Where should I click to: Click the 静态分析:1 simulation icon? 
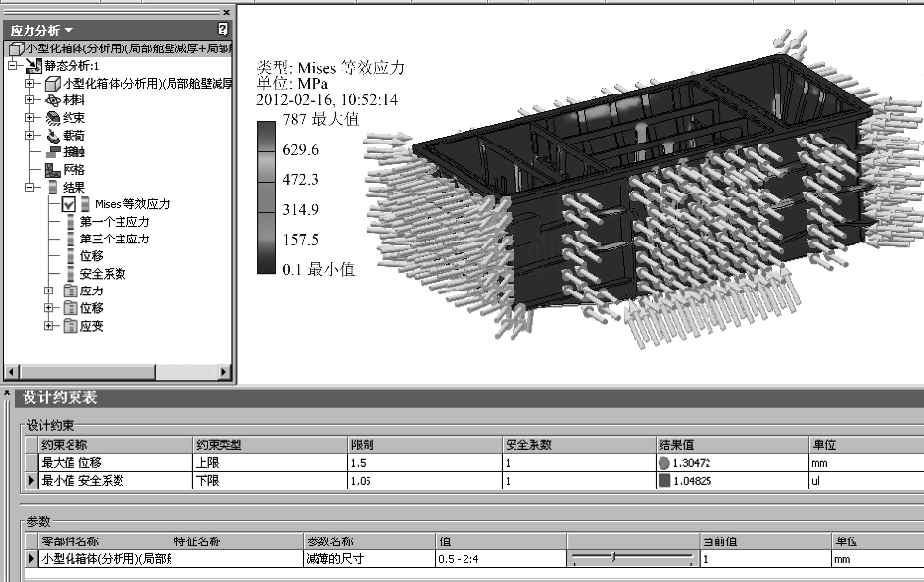(33, 66)
